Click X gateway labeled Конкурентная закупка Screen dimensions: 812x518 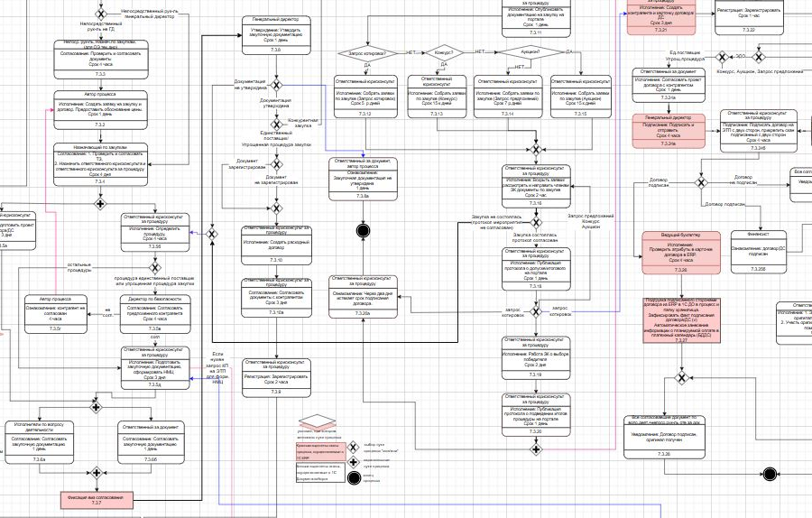click(277, 125)
